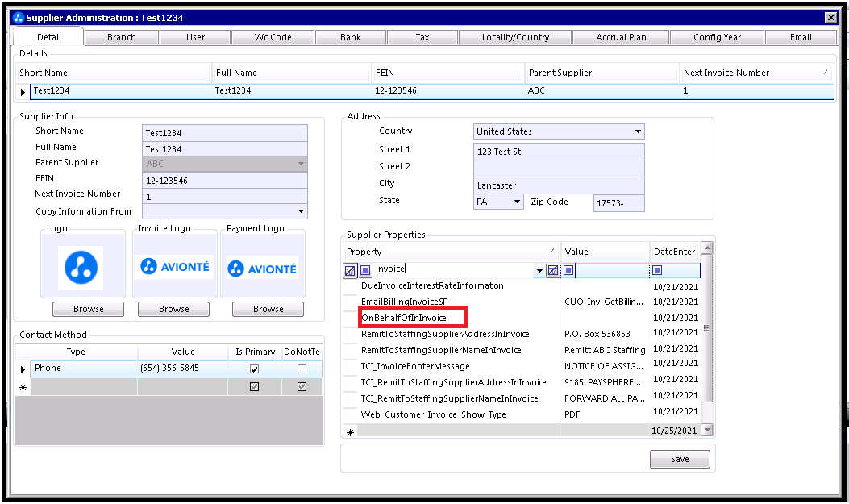
Task: Toggle DoNotTe checkbox for Phone row
Action: (302, 369)
